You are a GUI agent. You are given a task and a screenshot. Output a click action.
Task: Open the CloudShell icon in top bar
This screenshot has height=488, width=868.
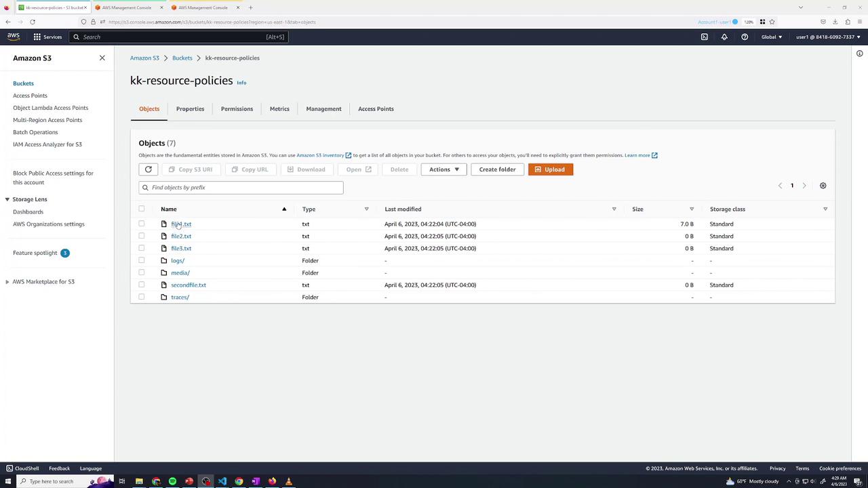pos(704,37)
